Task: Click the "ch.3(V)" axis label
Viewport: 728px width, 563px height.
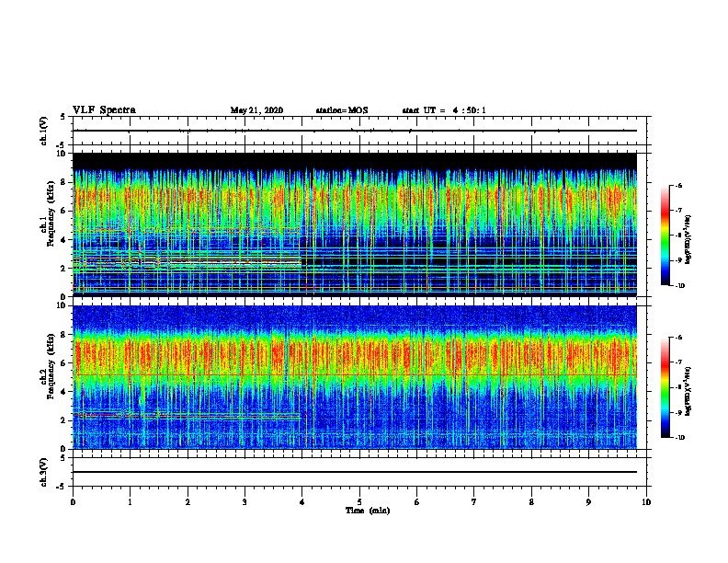Action: [44, 472]
